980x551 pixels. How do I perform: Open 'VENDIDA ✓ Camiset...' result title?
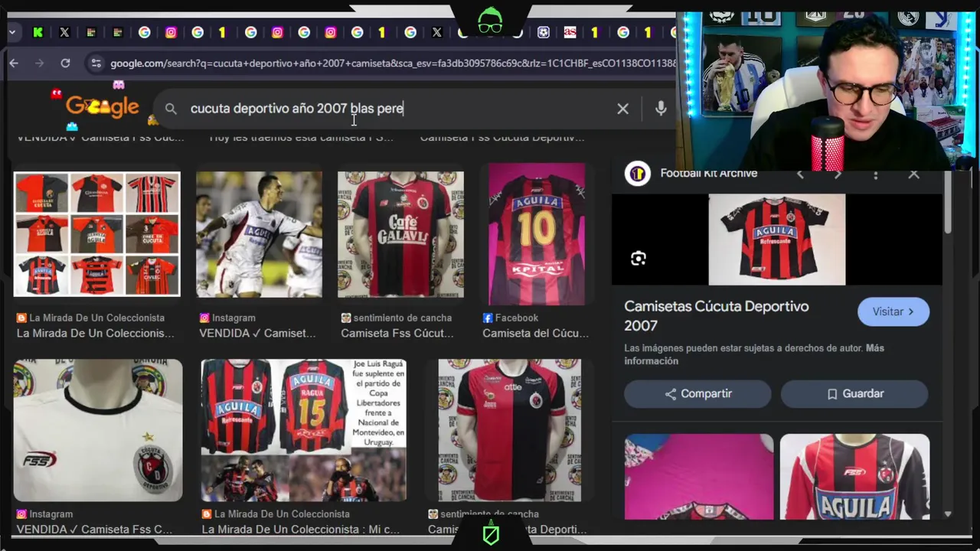click(x=257, y=333)
